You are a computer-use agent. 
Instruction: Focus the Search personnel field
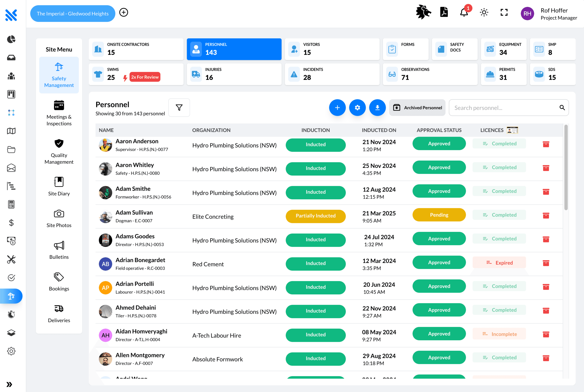tap(509, 107)
